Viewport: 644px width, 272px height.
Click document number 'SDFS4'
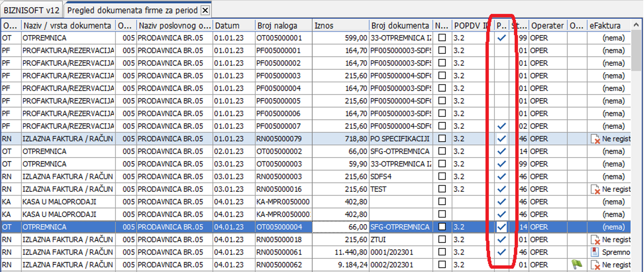click(382, 177)
